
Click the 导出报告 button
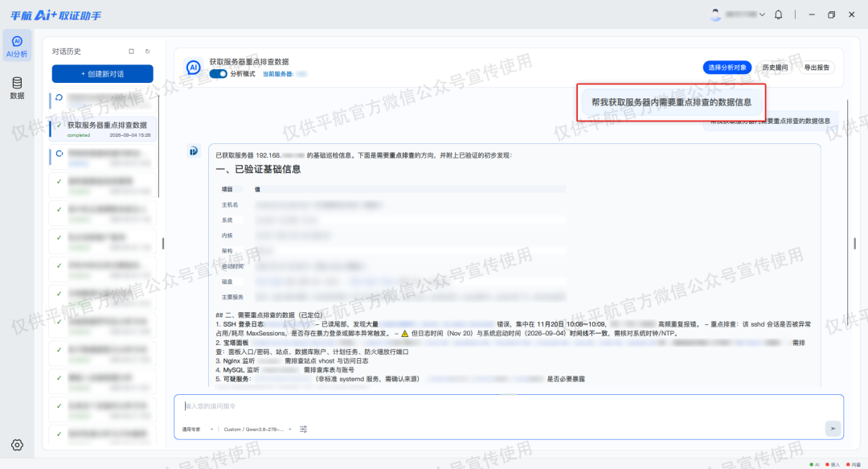click(817, 68)
